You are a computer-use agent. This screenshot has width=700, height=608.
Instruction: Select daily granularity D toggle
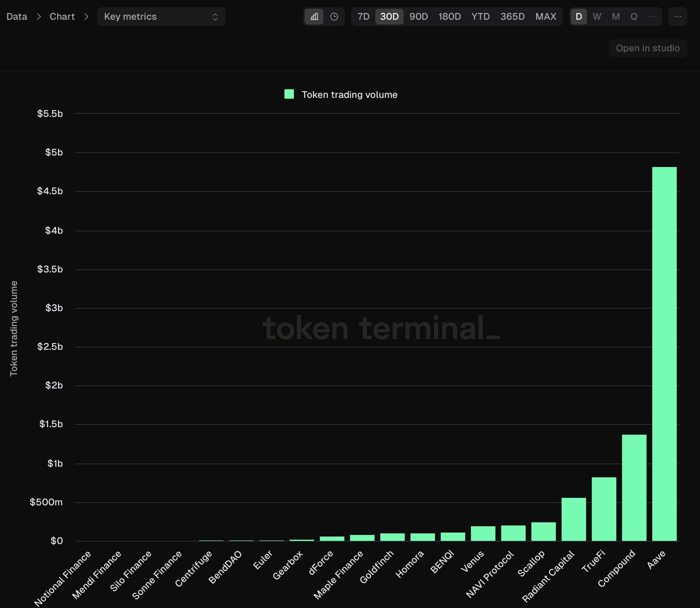click(579, 17)
